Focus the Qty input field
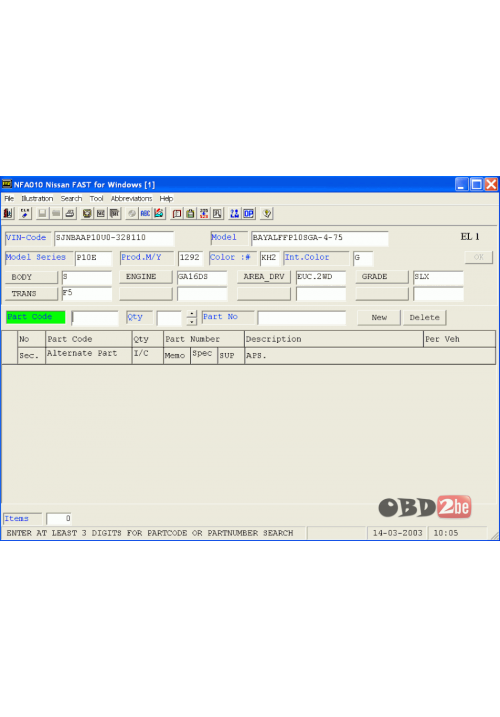This screenshot has height=717, width=500. 169,318
